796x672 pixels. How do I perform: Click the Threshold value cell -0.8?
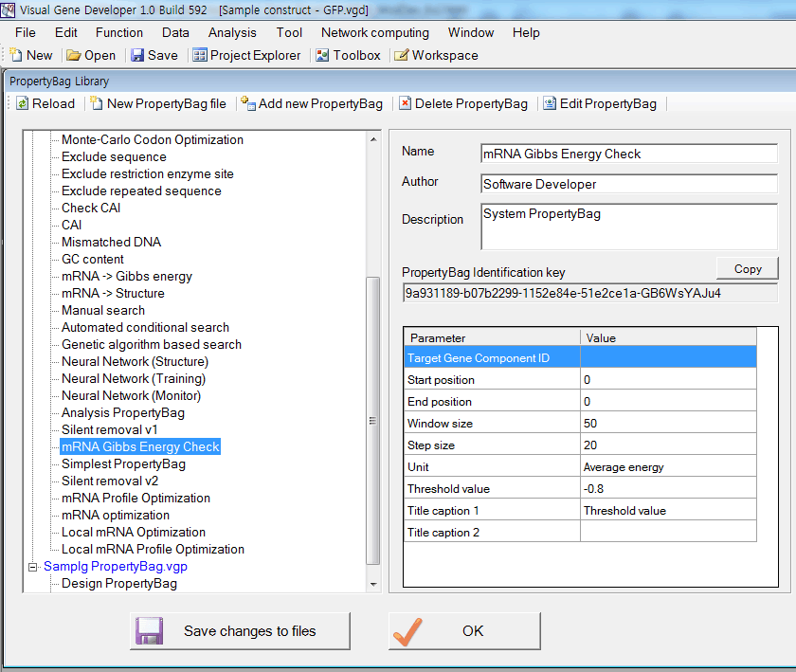(668, 489)
